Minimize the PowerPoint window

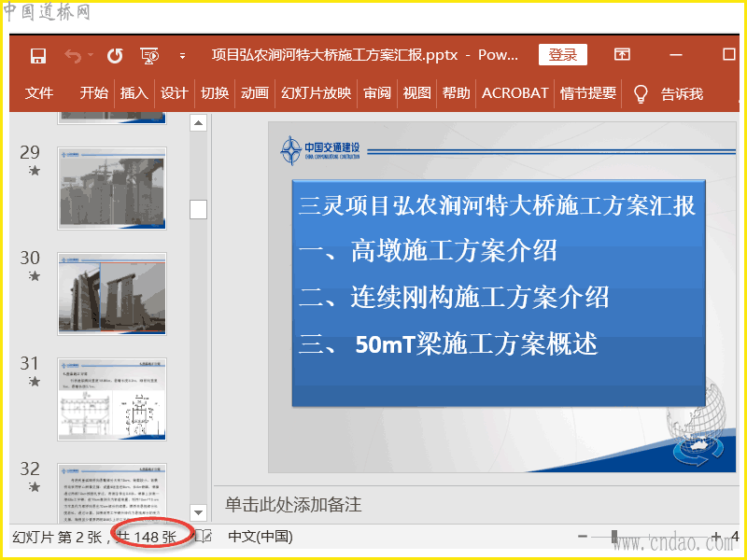675,55
